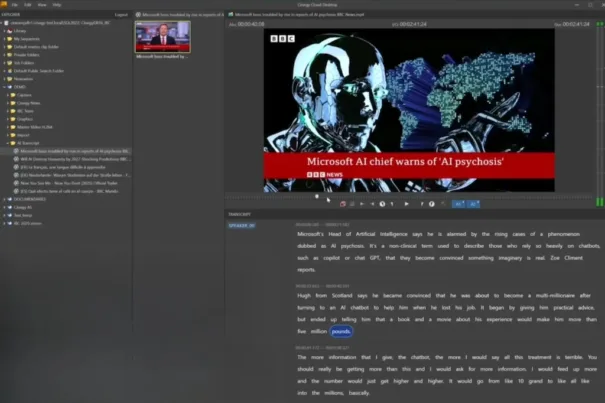
Task: Click the word 'Hugh' in the second paragraph
Action: click(304, 296)
